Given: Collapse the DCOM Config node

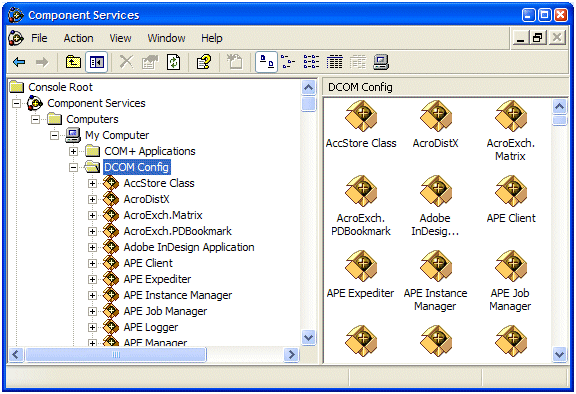Looking at the screenshot, I should 73,167.
